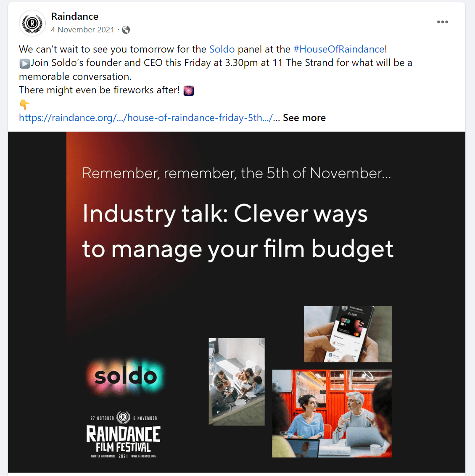
Task: Click 'Remember, remember, the 5th of November' text
Action: click(236, 173)
